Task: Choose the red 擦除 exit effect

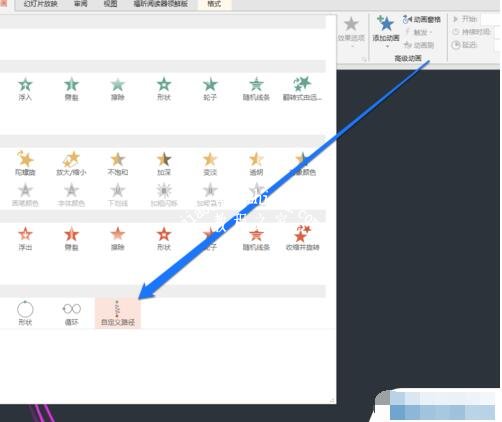Action: [x=117, y=238]
